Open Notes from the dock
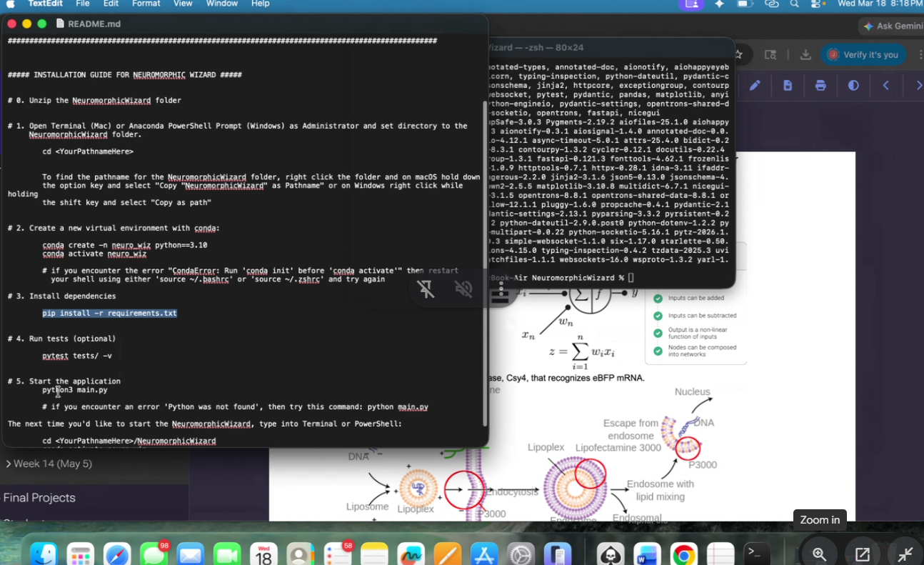924x565 pixels. [373, 554]
